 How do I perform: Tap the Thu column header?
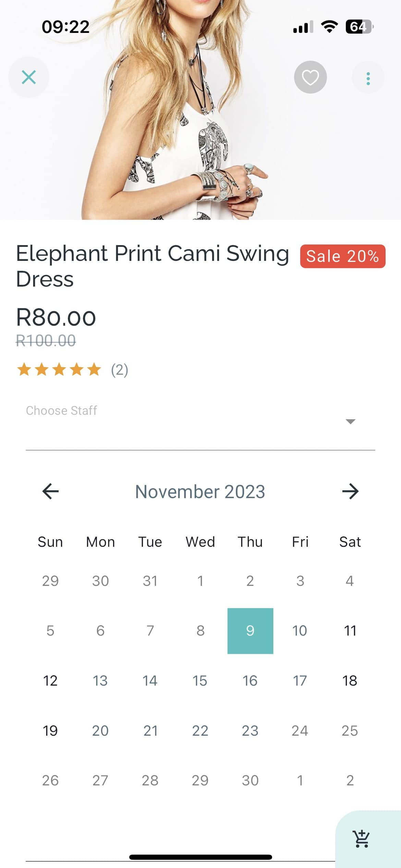[250, 542]
